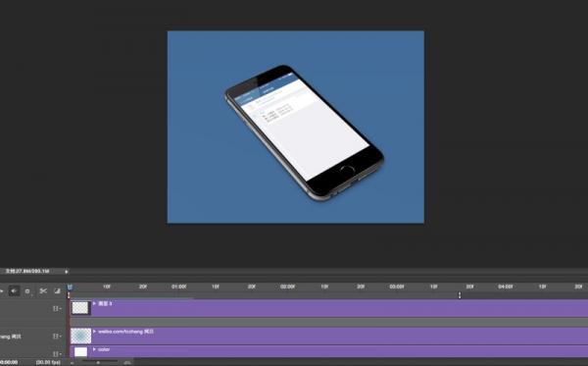588x366 pixels.
Task: Expand the weibo.com clip disclosure triangle
Action: coord(94,332)
